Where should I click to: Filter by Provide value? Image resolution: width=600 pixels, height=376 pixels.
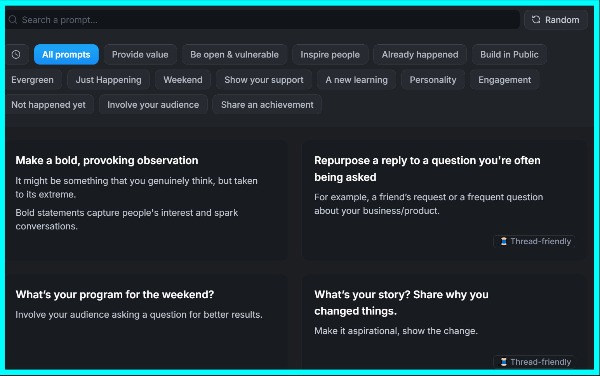(140, 55)
